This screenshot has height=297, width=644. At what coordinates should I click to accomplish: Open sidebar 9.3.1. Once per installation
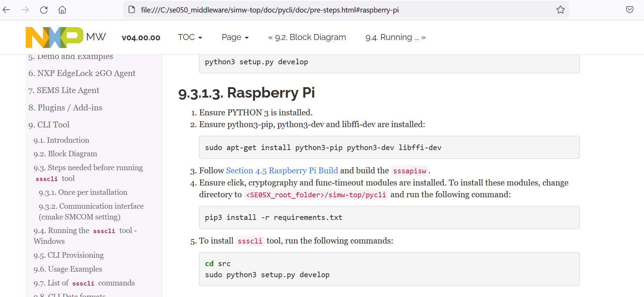coord(83,192)
